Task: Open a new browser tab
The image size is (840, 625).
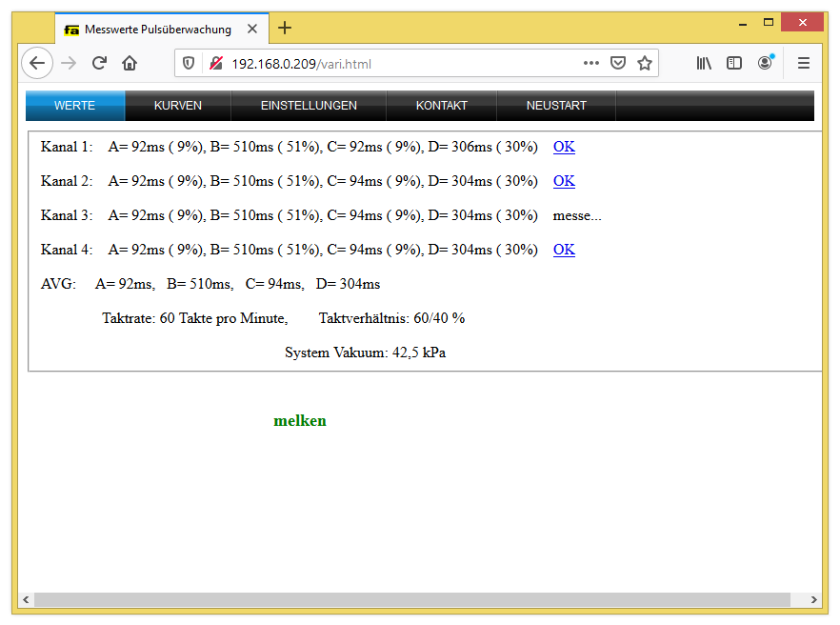Action: click(285, 28)
